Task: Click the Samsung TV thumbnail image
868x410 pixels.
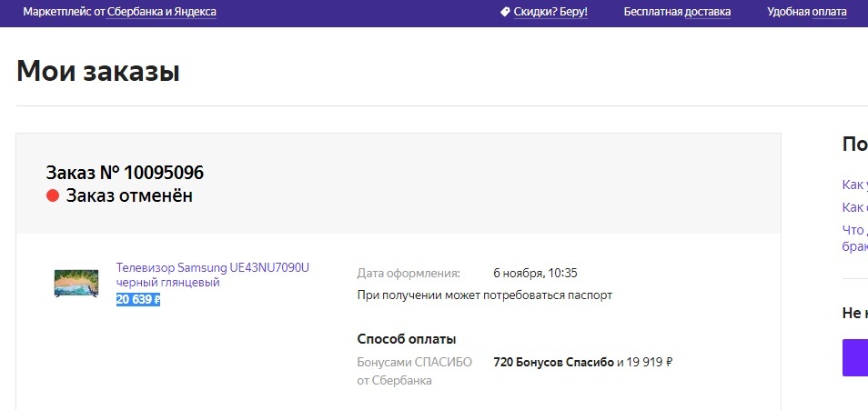Action: pos(76,284)
